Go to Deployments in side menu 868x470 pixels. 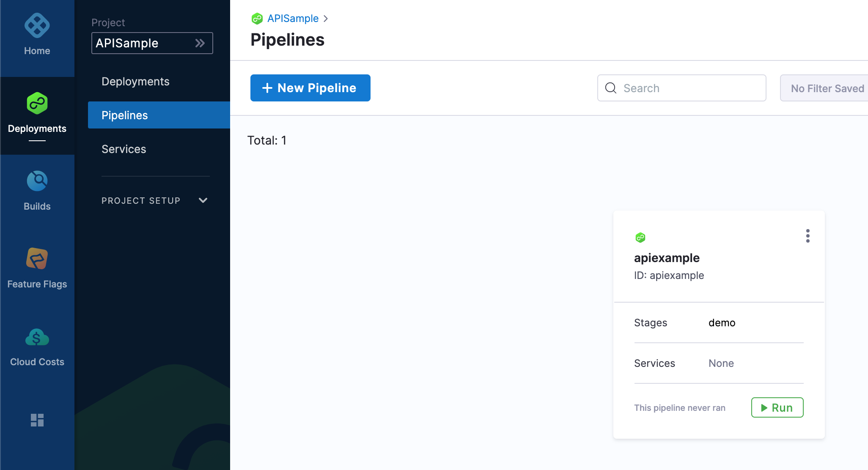[x=135, y=82]
